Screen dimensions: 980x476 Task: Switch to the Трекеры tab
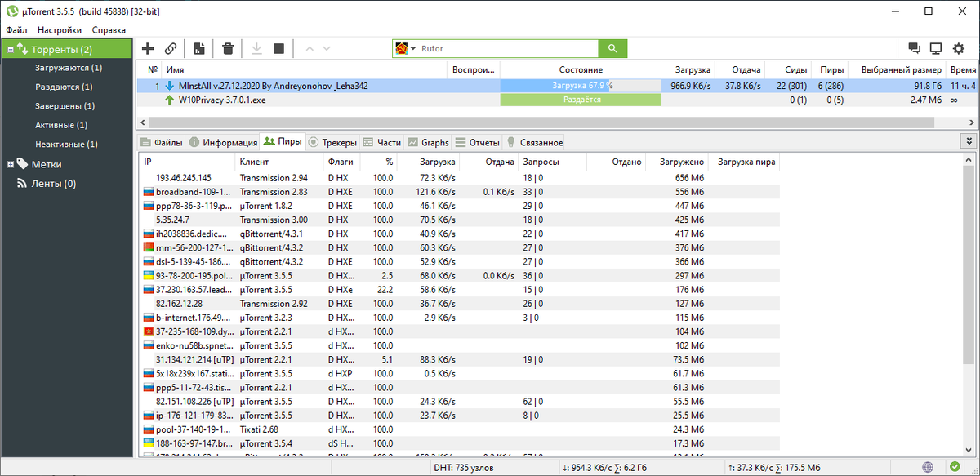335,141
